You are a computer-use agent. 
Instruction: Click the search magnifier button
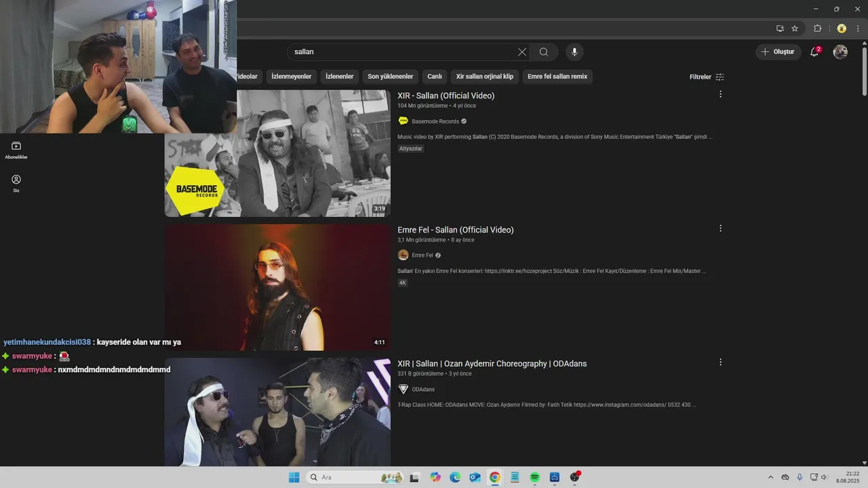[x=544, y=52]
